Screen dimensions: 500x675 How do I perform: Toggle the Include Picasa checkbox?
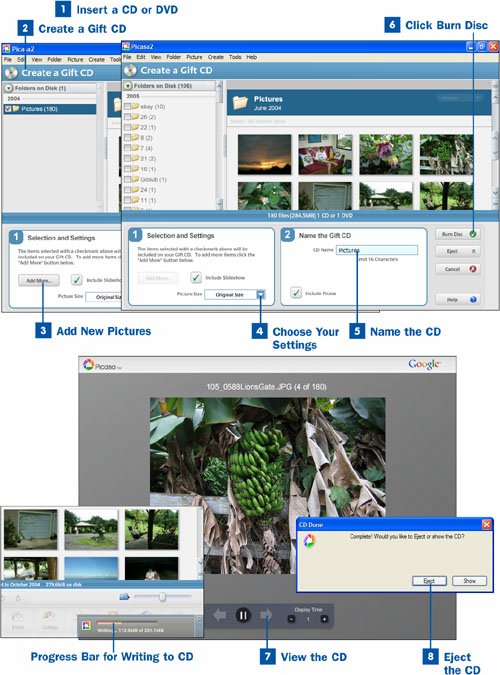pyautogui.click(x=296, y=293)
